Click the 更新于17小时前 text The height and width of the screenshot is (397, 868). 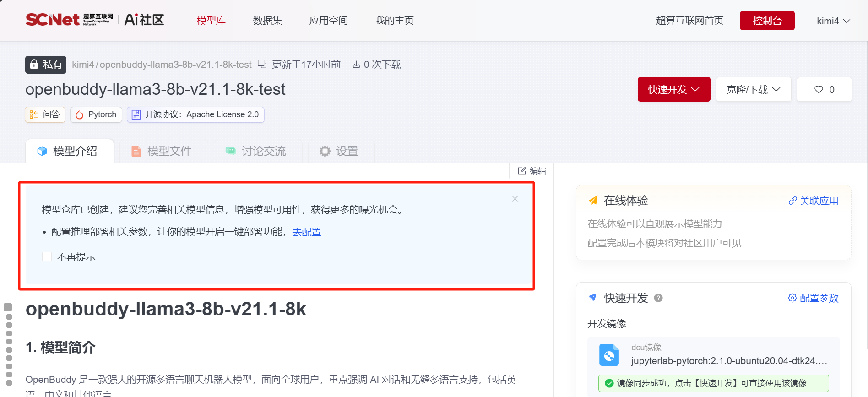point(306,65)
